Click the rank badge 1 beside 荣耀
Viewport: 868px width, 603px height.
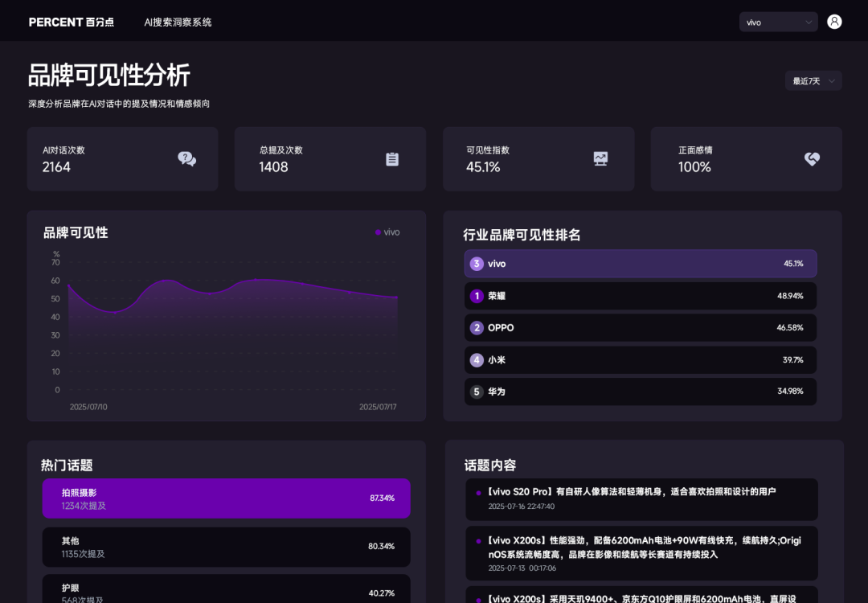click(x=476, y=295)
